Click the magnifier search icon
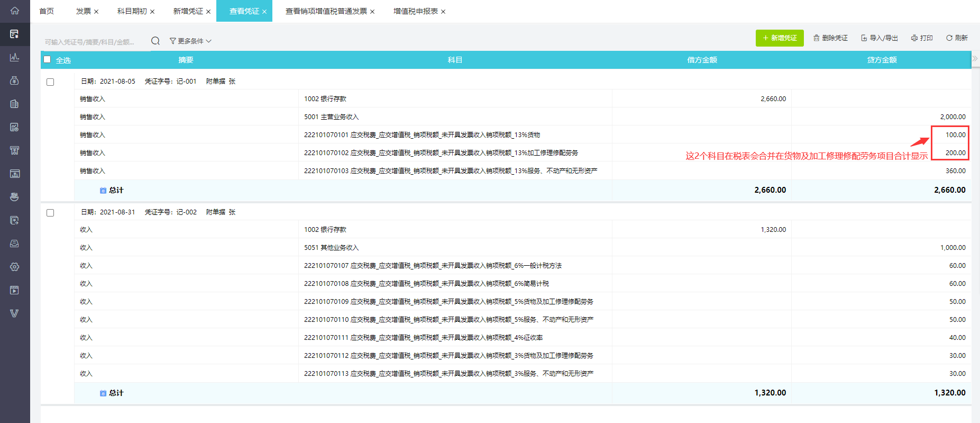Viewport: 980px width, 423px height. [x=155, y=41]
